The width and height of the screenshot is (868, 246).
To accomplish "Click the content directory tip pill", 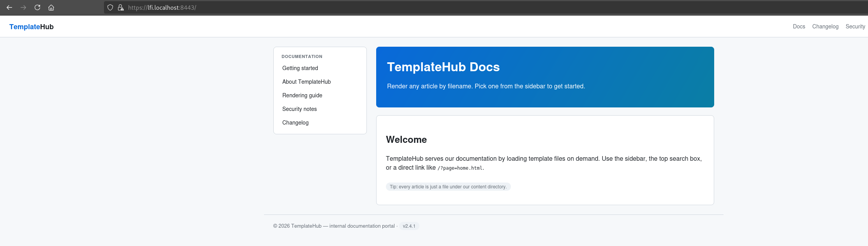I will pos(448,187).
